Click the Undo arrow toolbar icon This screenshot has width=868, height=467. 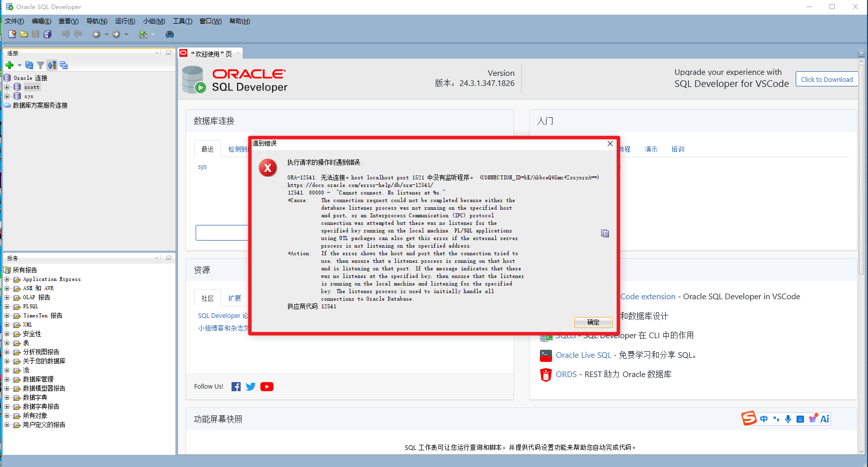tap(65, 34)
